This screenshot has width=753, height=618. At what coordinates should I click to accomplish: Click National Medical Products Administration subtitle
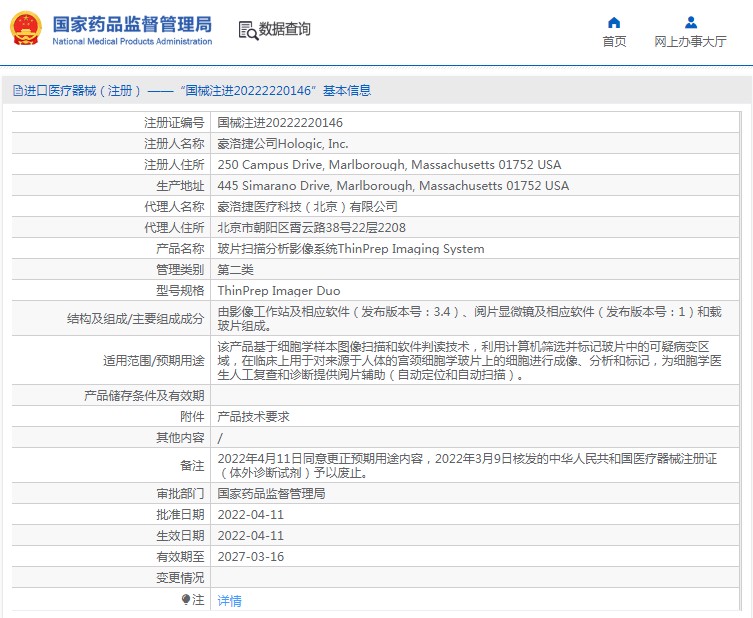(132, 41)
